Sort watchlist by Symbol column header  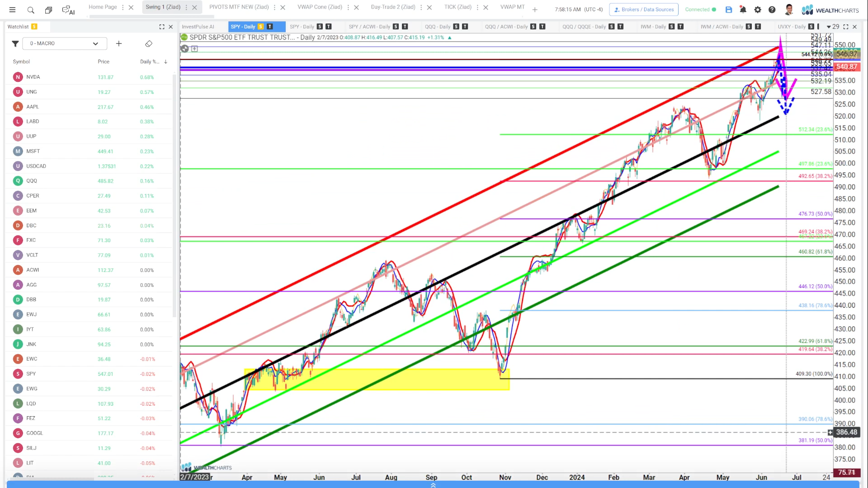pyautogui.click(x=21, y=61)
